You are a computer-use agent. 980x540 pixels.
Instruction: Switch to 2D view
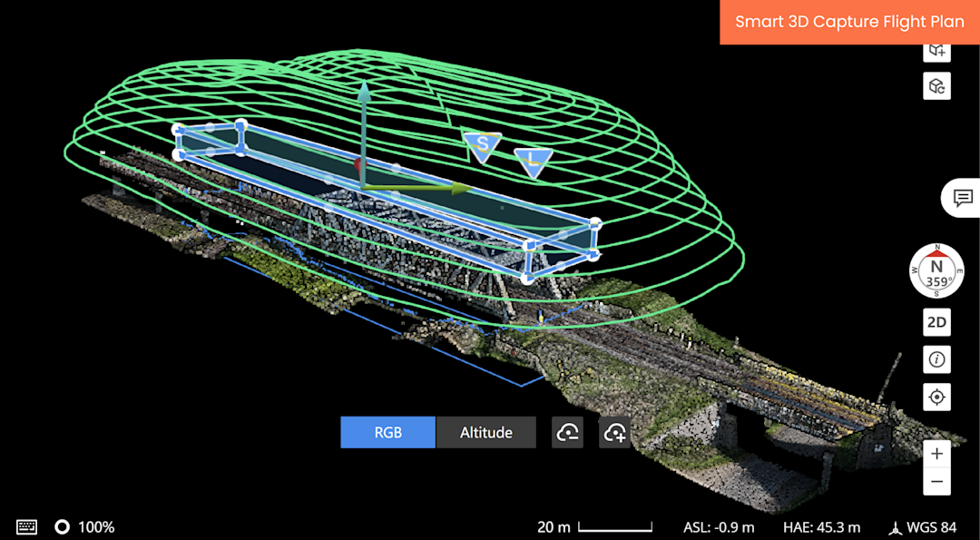coord(936,322)
